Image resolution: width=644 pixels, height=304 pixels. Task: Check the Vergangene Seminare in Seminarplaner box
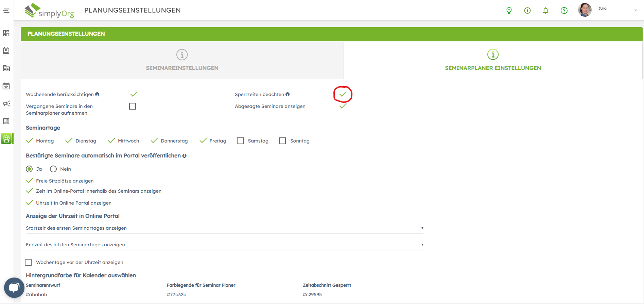(133, 106)
